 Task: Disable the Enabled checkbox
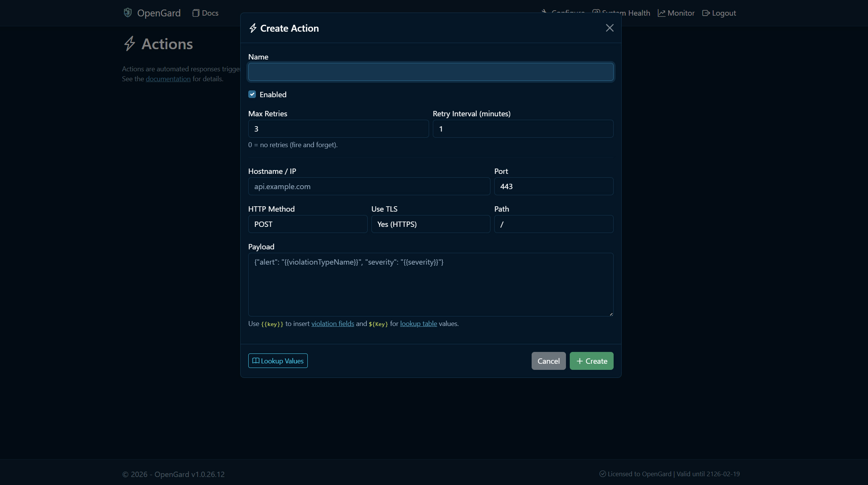[252, 94]
